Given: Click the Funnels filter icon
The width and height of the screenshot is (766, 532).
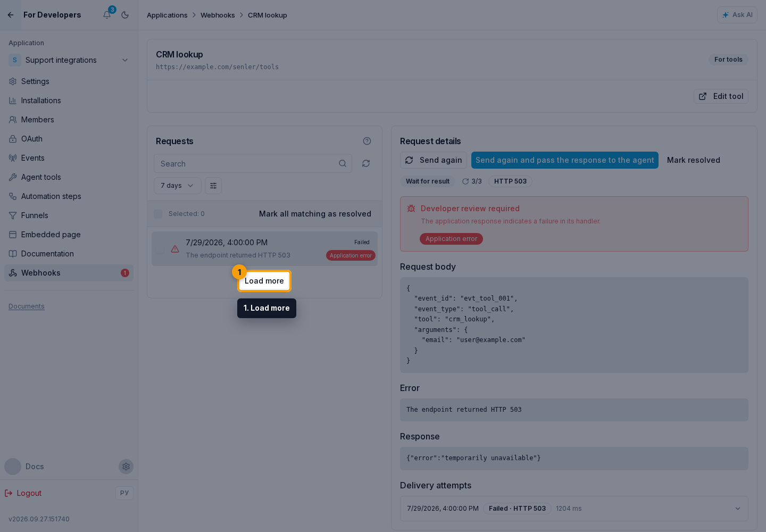Looking at the screenshot, I should click(13, 215).
